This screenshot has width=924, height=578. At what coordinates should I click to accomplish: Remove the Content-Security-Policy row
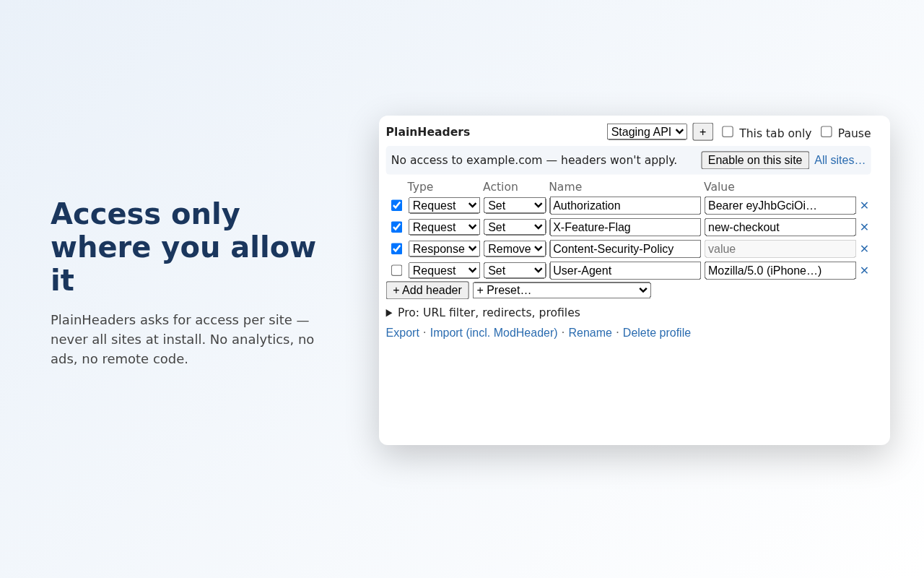point(864,249)
